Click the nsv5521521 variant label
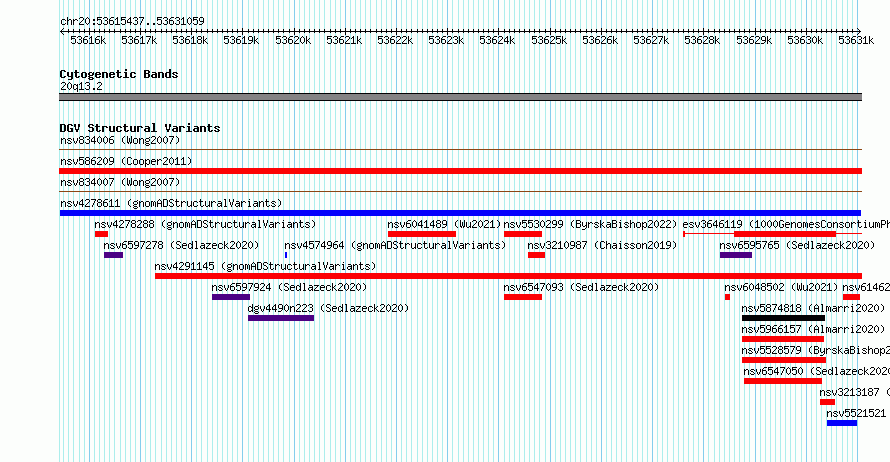Viewport: 890px width, 462px height. (856, 413)
